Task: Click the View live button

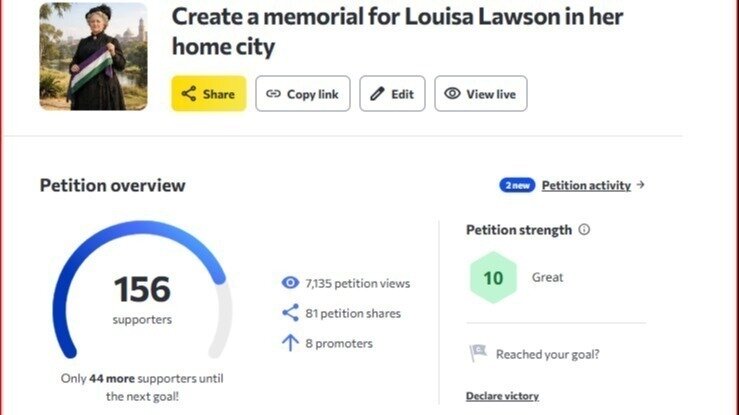Action: (x=481, y=94)
